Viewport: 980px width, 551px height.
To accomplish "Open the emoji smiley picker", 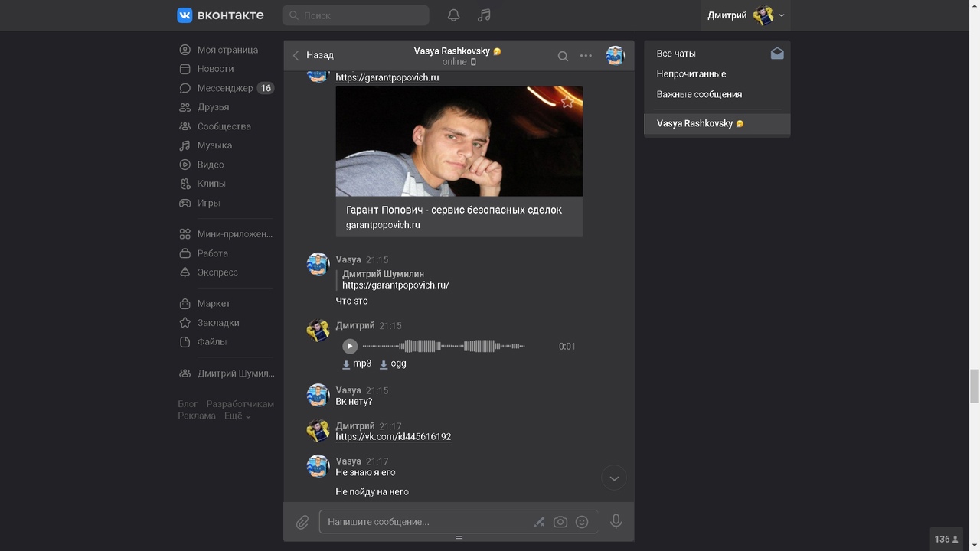I will pyautogui.click(x=582, y=522).
